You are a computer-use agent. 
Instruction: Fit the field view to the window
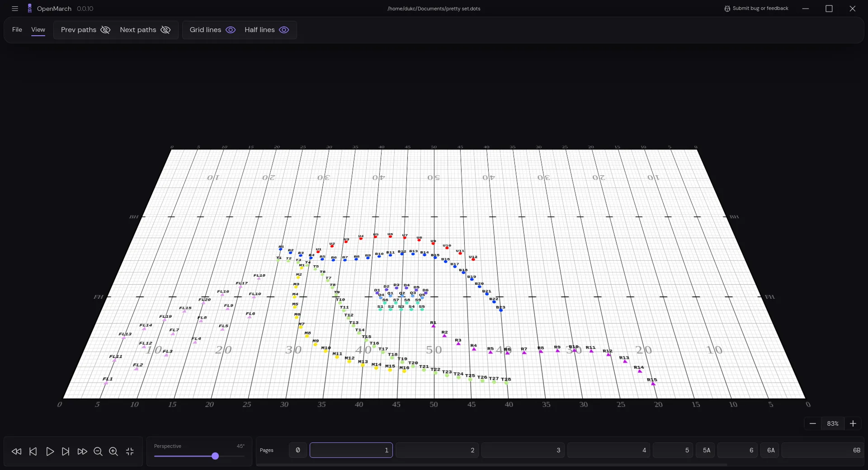[130, 451]
